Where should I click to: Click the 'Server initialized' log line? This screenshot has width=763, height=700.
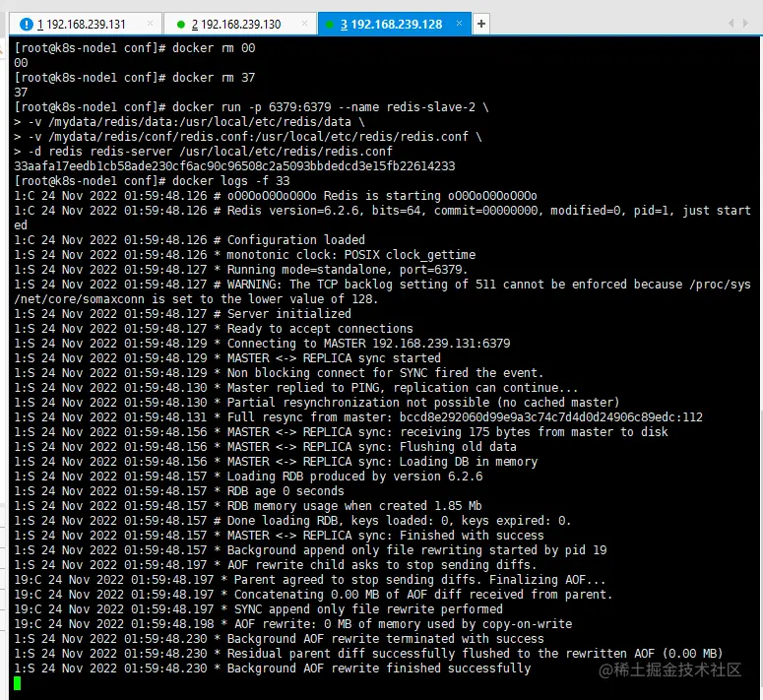[182, 314]
